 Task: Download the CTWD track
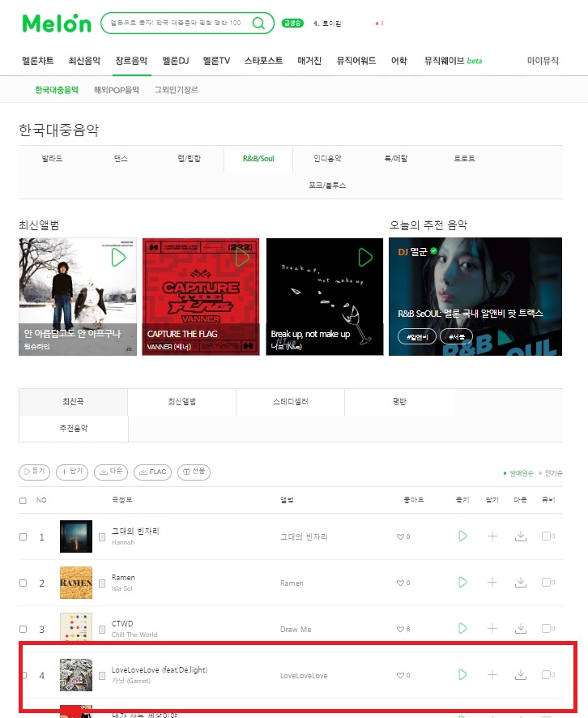(521, 629)
